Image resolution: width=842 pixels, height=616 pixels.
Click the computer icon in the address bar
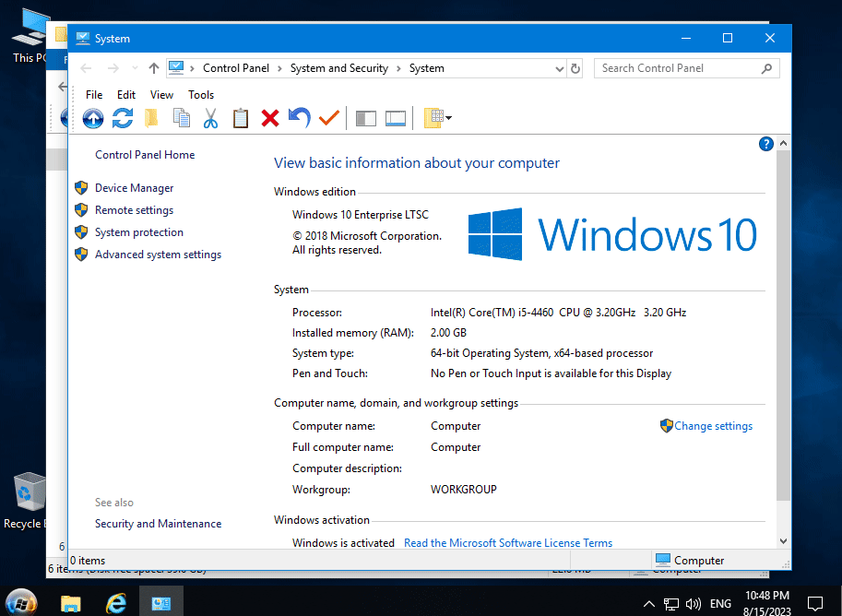[176, 67]
